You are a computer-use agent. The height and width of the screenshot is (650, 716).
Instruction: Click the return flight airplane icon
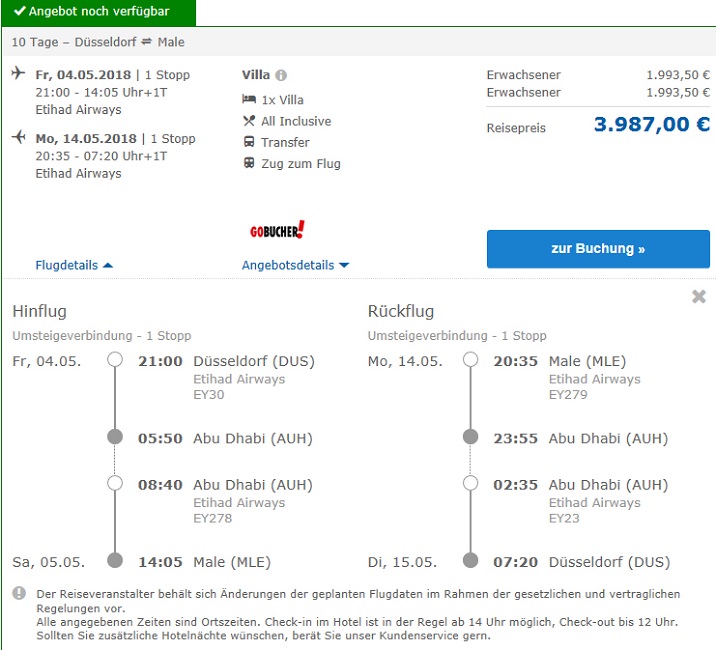pos(18,138)
